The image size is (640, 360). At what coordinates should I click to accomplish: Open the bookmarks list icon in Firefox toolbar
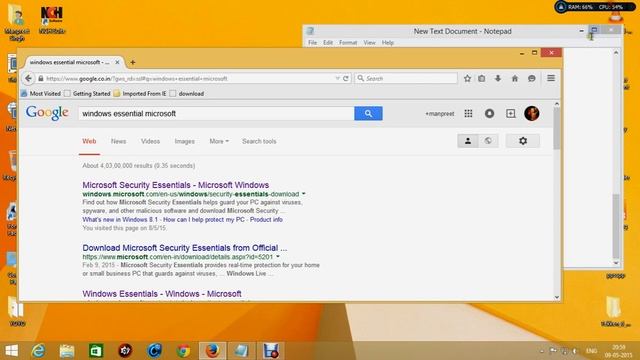tap(482, 78)
